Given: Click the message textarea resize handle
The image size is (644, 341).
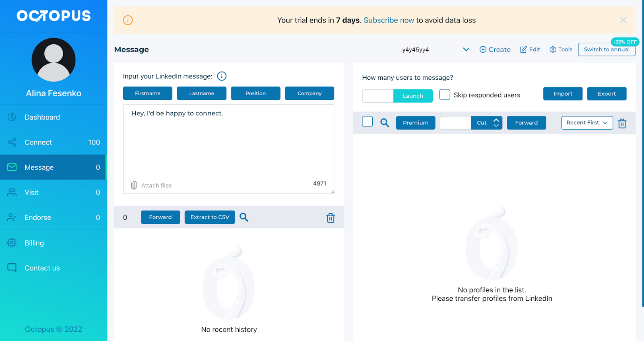Looking at the screenshot, I should [333, 192].
